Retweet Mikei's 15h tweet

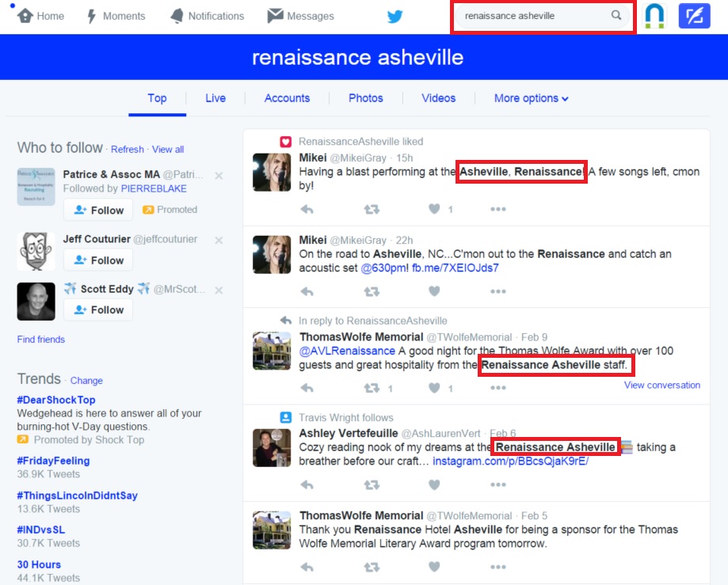[x=372, y=209]
